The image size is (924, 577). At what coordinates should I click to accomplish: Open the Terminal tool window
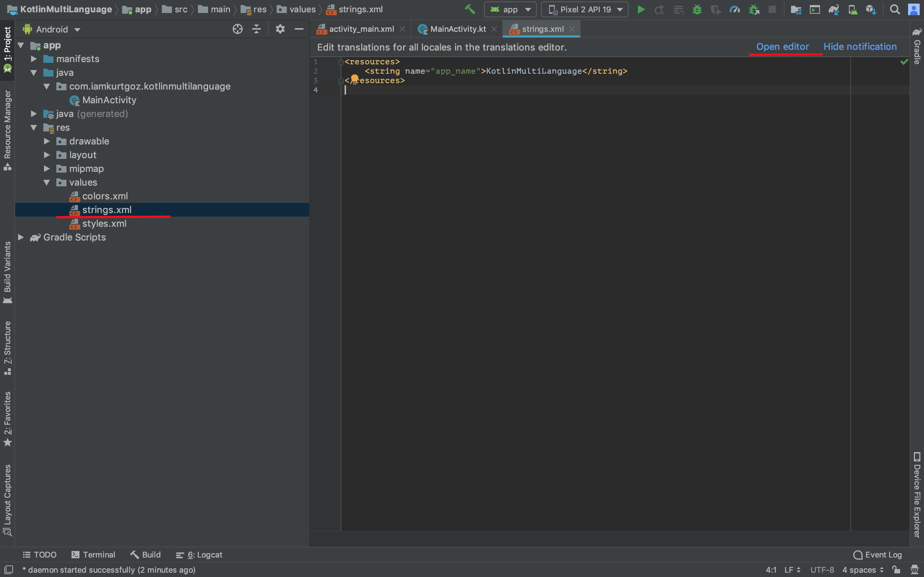pyautogui.click(x=93, y=555)
